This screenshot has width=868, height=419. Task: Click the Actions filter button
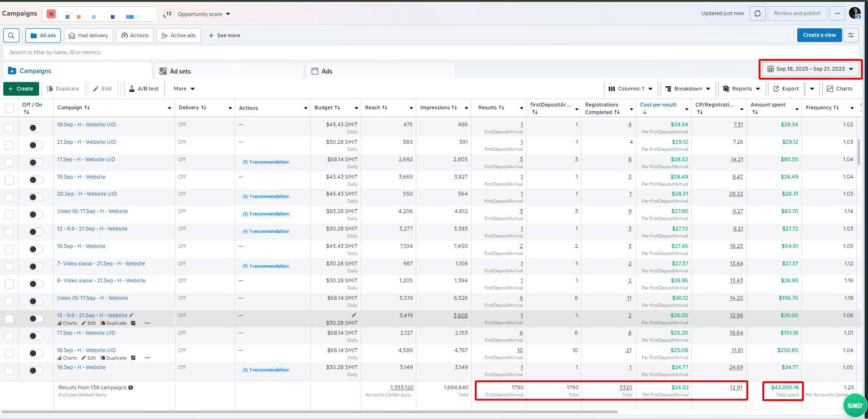135,35
